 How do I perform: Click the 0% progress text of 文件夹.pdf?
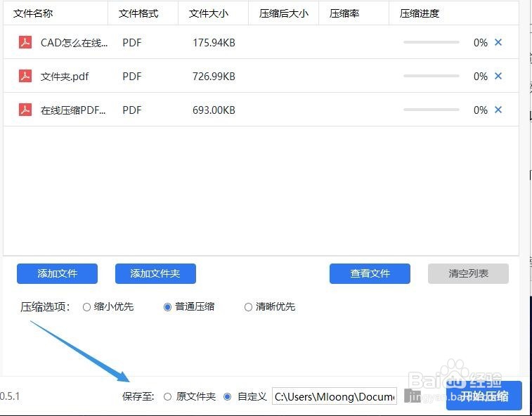click(481, 77)
